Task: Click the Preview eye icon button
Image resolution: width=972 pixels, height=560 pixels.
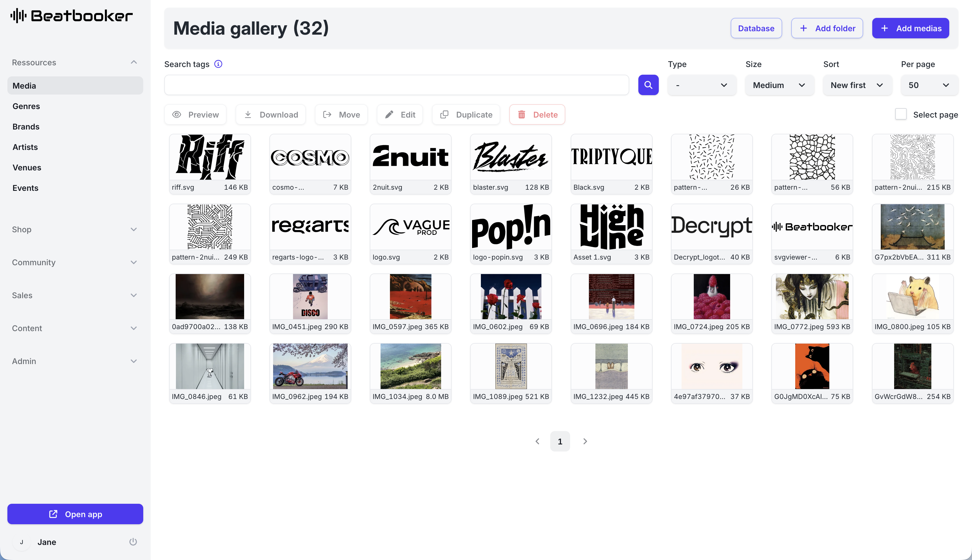Action: [196, 115]
